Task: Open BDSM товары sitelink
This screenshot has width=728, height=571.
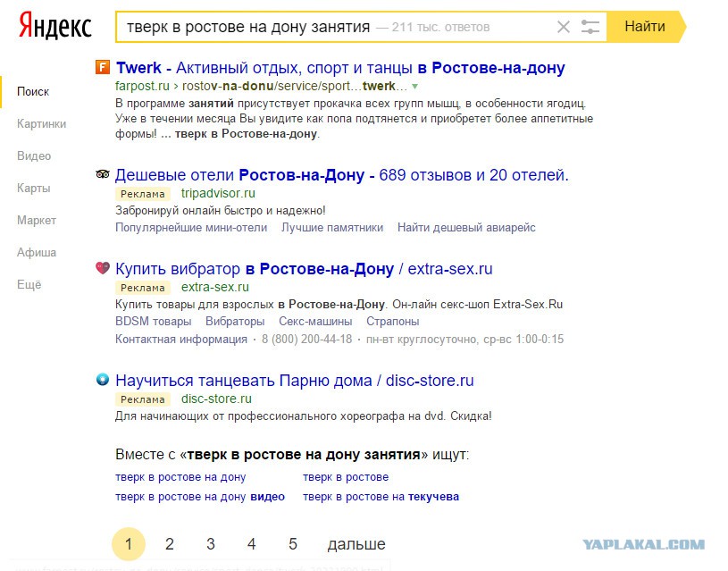Action: [x=154, y=322]
